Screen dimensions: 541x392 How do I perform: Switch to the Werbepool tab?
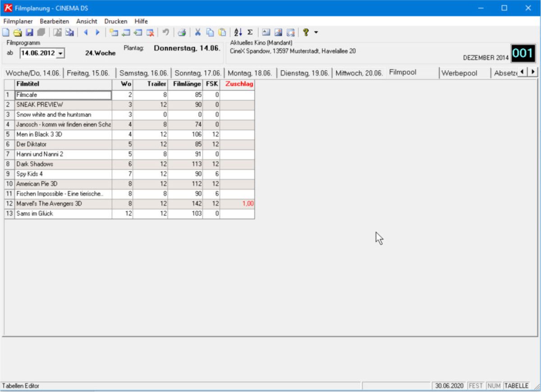pyautogui.click(x=459, y=73)
